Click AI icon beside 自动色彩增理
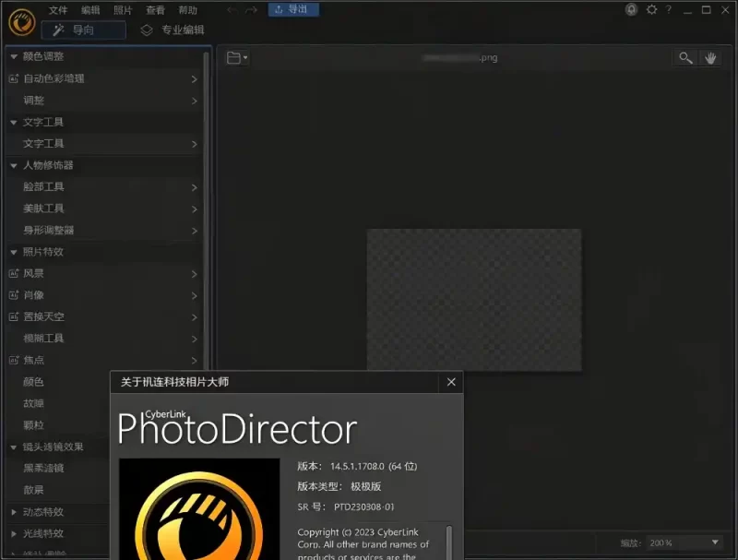This screenshot has width=738, height=560. pyautogui.click(x=14, y=78)
